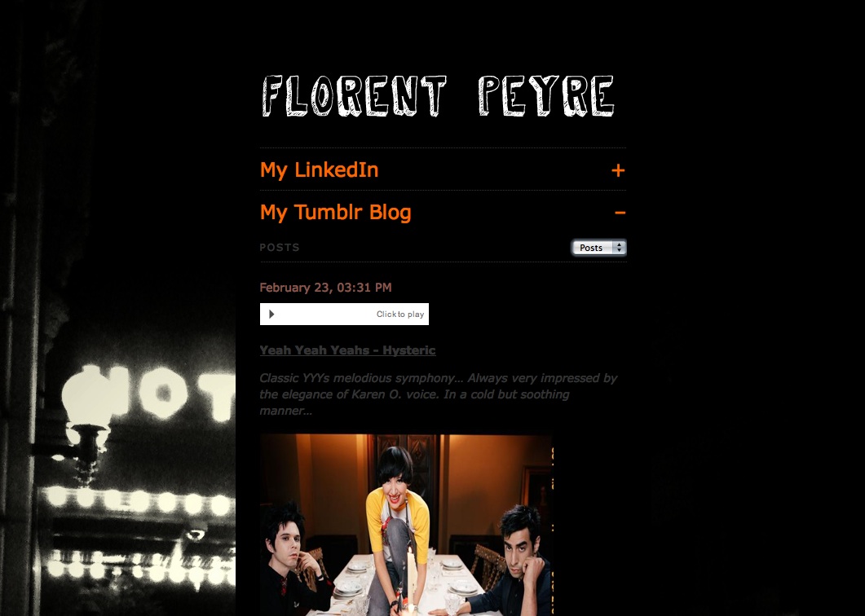Viewport: 865px width, 616px height.
Task: Click the white audio player bar middle
Action: (344, 314)
